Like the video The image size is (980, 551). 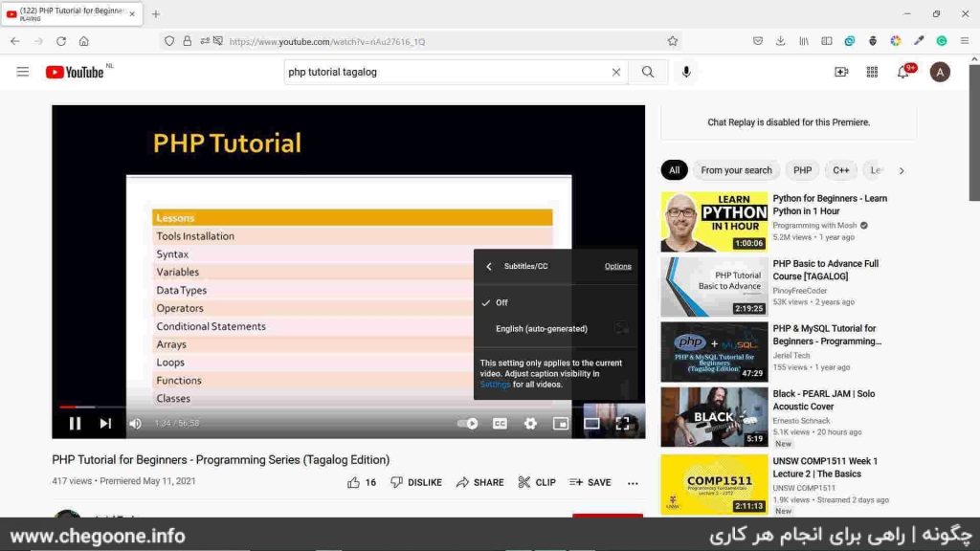[x=362, y=482]
